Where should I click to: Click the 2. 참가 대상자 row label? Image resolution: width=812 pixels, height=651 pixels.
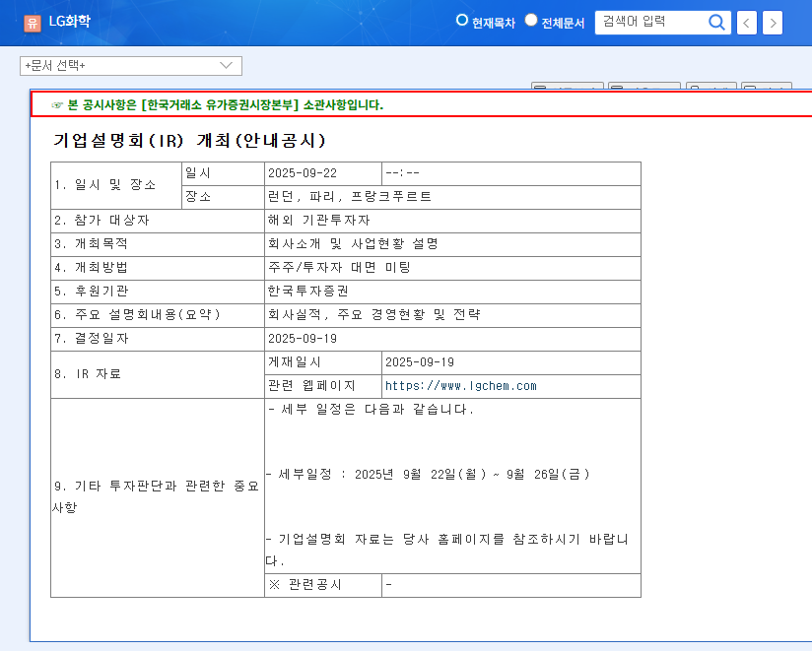point(158,221)
